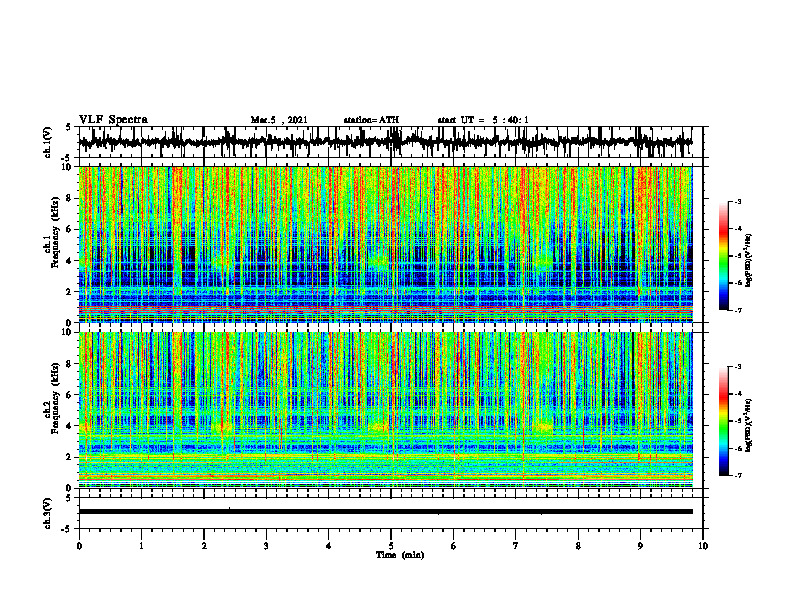This screenshot has height=612, width=792.
Task: Click the ch.1 spectrogram color scale bar
Action: [723, 256]
